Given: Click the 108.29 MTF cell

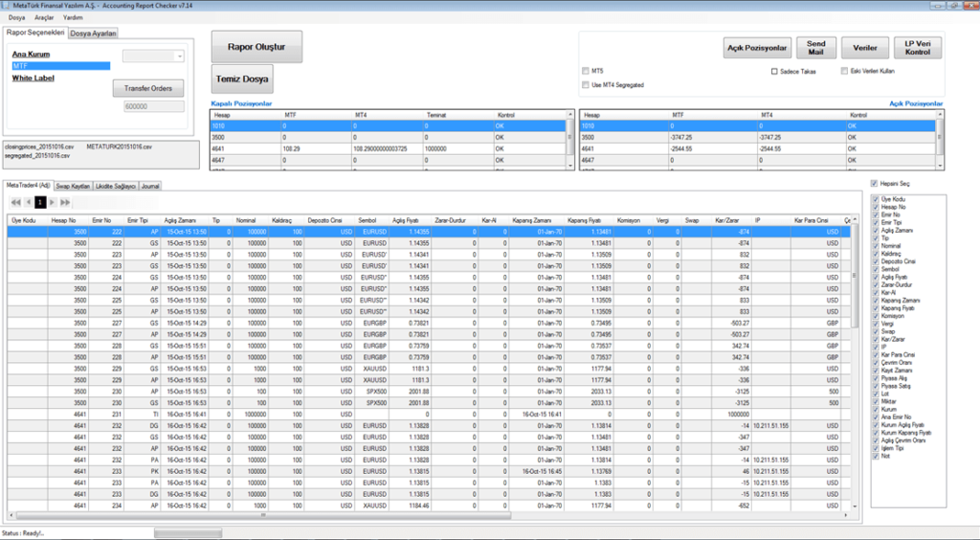Looking at the screenshot, I should point(316,148).
